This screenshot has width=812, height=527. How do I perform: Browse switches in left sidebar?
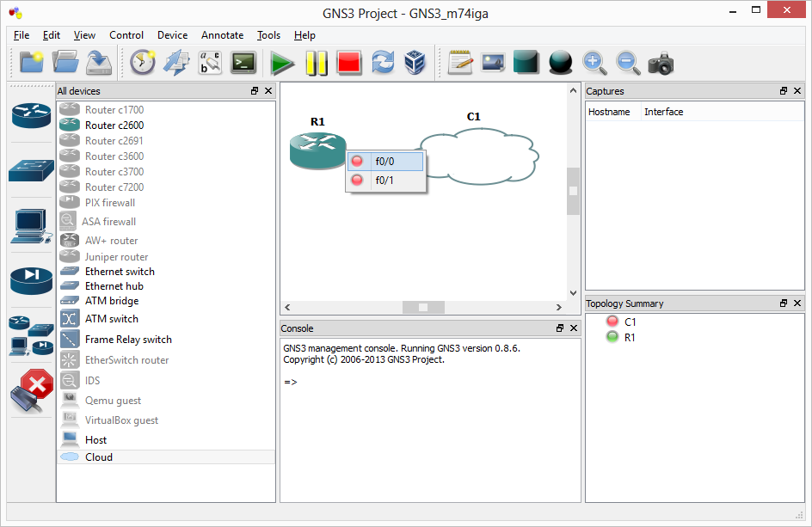pos(32,171)
